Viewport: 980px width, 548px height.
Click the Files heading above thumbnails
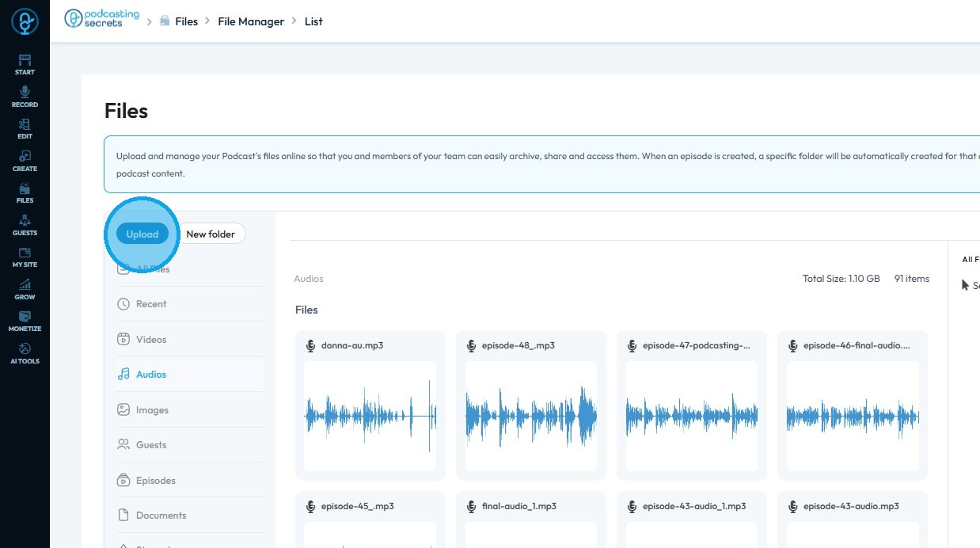pos(306,310)
